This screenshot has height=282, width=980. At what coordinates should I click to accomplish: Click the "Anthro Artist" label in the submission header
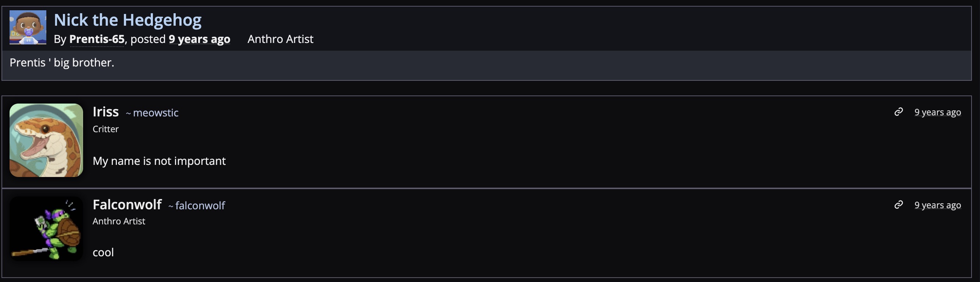280,39
